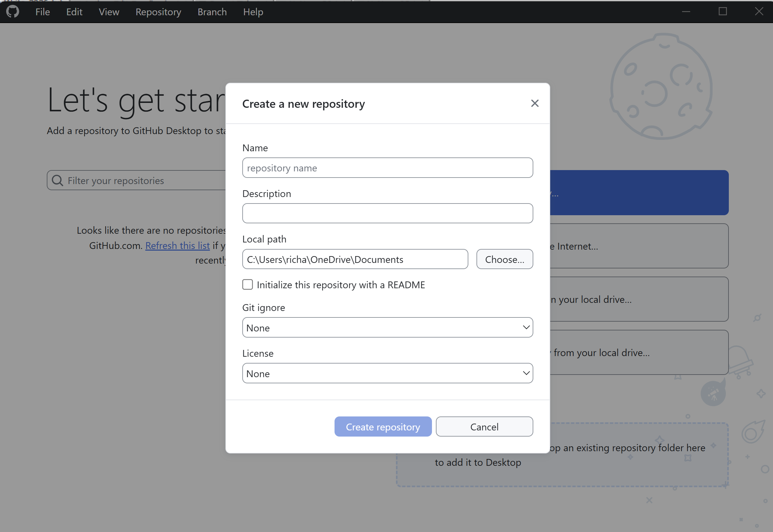Open the View menu

pos(109,12)
